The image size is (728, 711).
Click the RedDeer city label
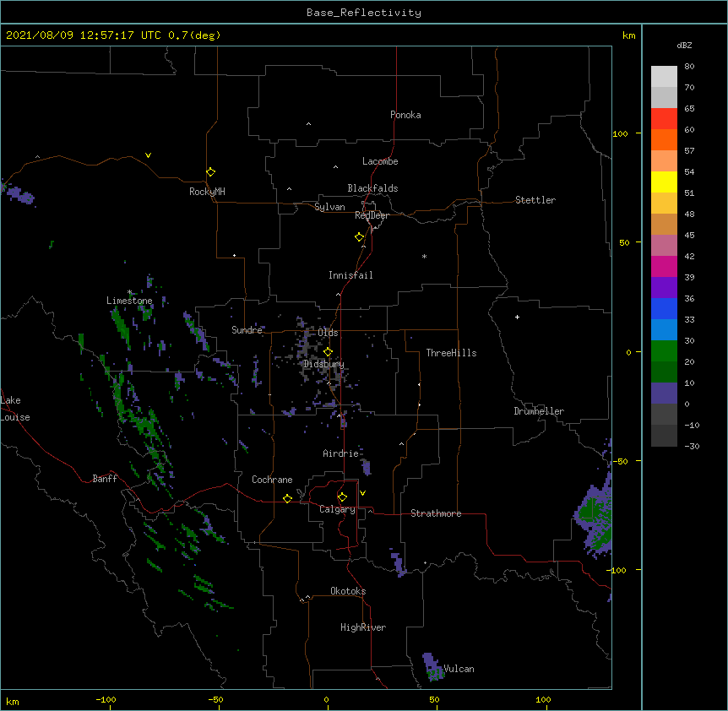coord(372,215)
